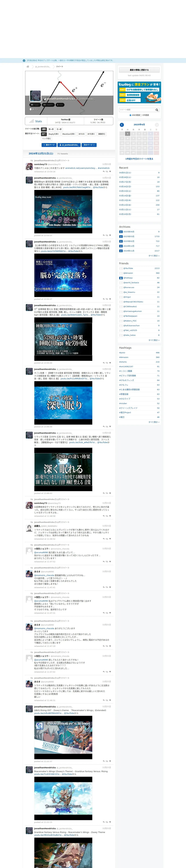Click the JonathanHendricks profile avatar in the header
The image size is (186, 868).
pyautogui.click(x=35, y=96)
